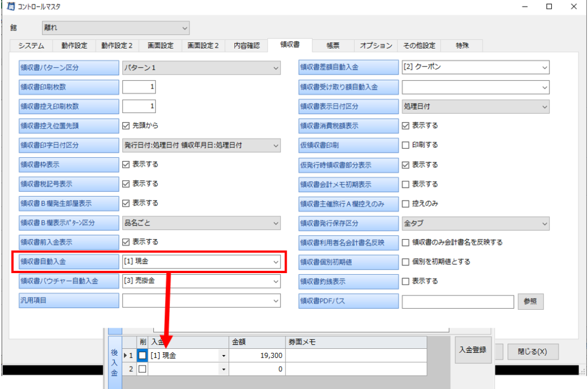Open the 領収書発行保存区分 dropdown
Viewport: 588px width, 389px height.
point(475,223)
